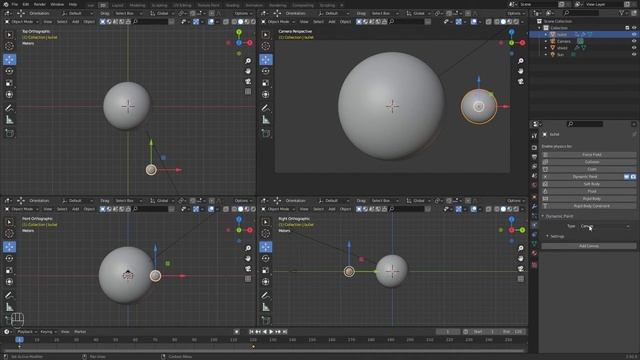Switch to the Shading workspace tab

[x=233, y=5]
